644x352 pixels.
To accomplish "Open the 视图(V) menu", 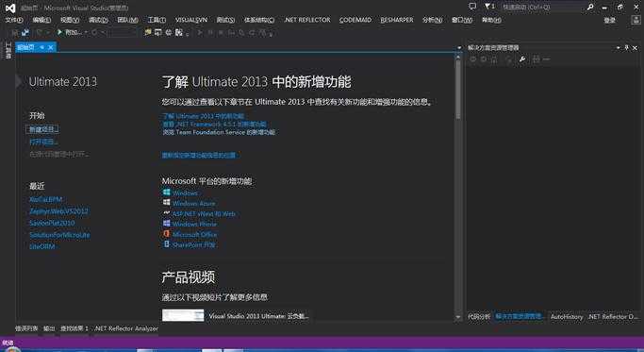I will pyautogui.click(x=70, y=20).
